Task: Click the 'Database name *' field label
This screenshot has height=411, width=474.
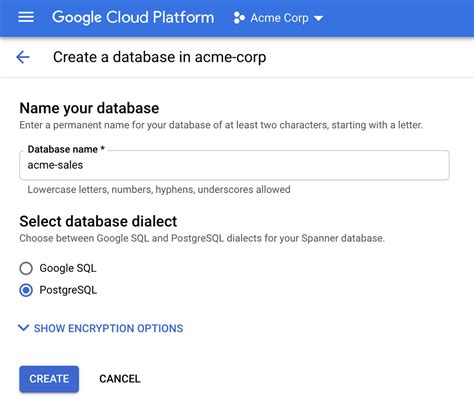Action: point(66,149)
